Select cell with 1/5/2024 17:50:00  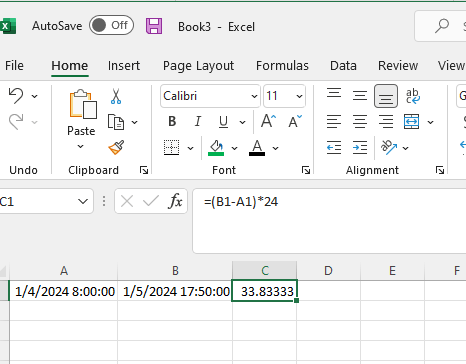tap(175, 291)
